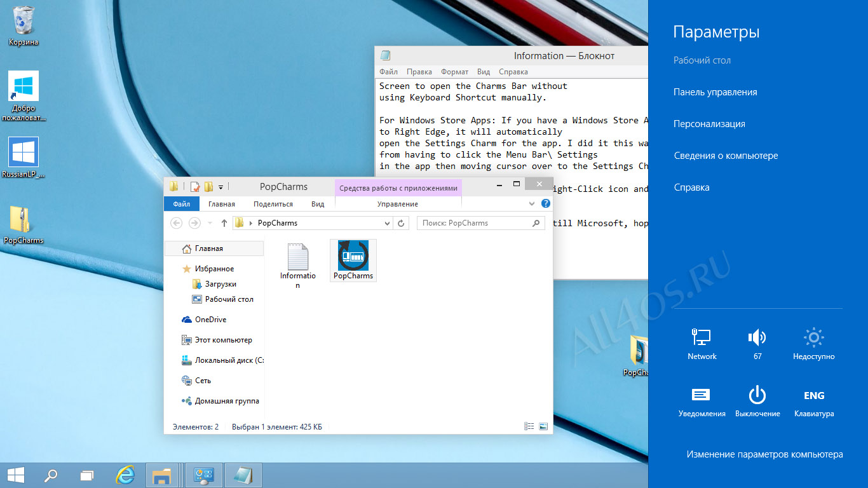
Task: Click the Windows Start button
Action: click(17, 475)
